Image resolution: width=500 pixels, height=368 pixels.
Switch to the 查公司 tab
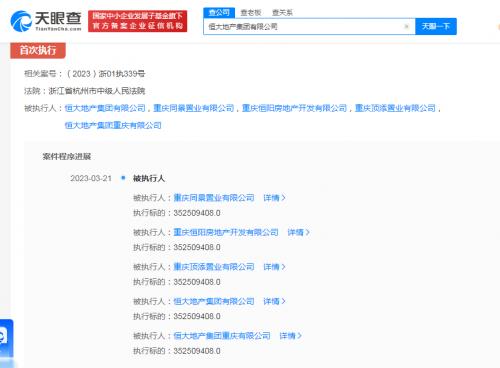point(219,13)
